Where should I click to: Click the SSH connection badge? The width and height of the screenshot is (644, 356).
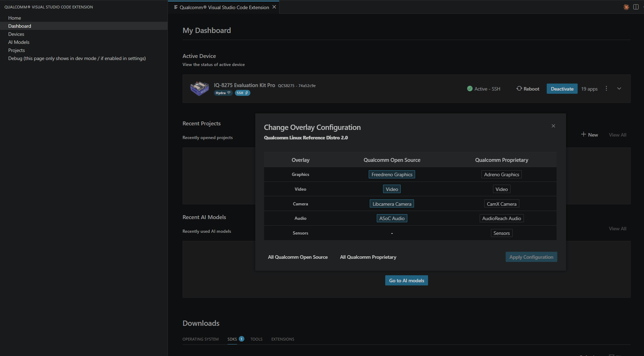242,93
